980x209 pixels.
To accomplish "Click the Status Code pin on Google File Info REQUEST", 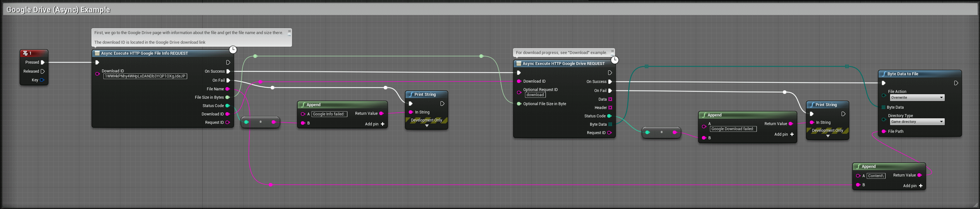I will tap(227, 106).
